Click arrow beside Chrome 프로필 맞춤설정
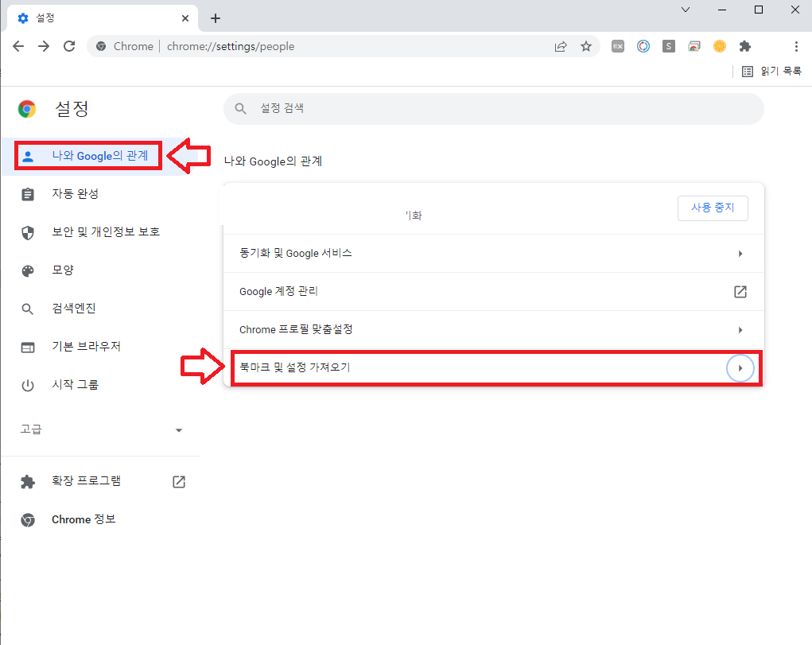812x645 pixels. 740,330
